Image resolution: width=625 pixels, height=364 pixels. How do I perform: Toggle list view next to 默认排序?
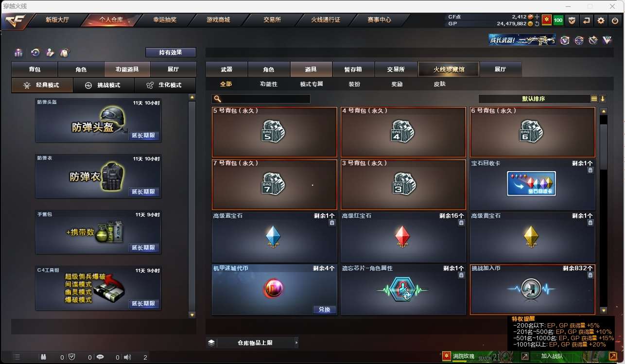tap(594, 99)
